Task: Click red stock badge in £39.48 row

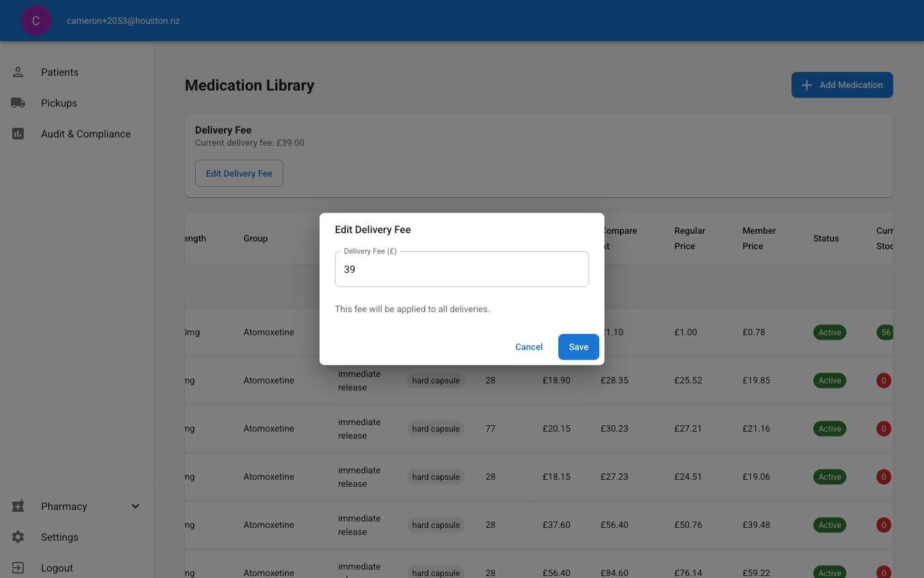Action: click(884, 525)
